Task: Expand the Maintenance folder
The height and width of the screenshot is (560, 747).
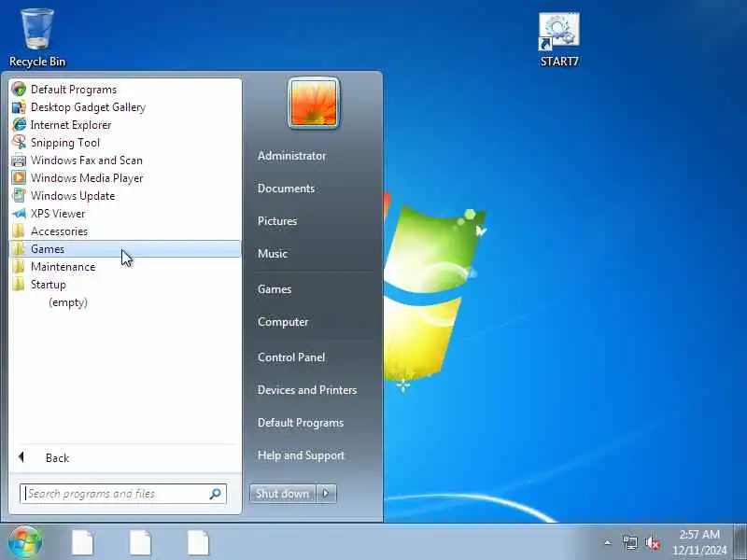Action: pos(125,267)
